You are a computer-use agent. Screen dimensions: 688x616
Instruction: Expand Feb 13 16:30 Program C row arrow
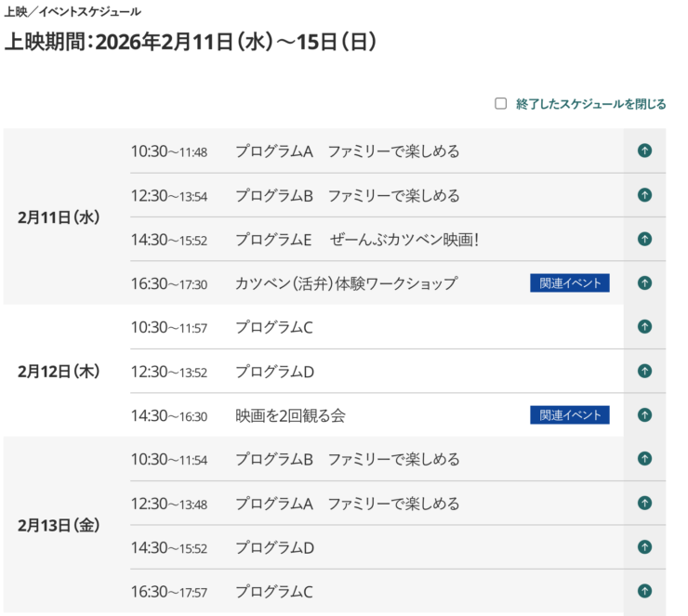click(644, 591)
